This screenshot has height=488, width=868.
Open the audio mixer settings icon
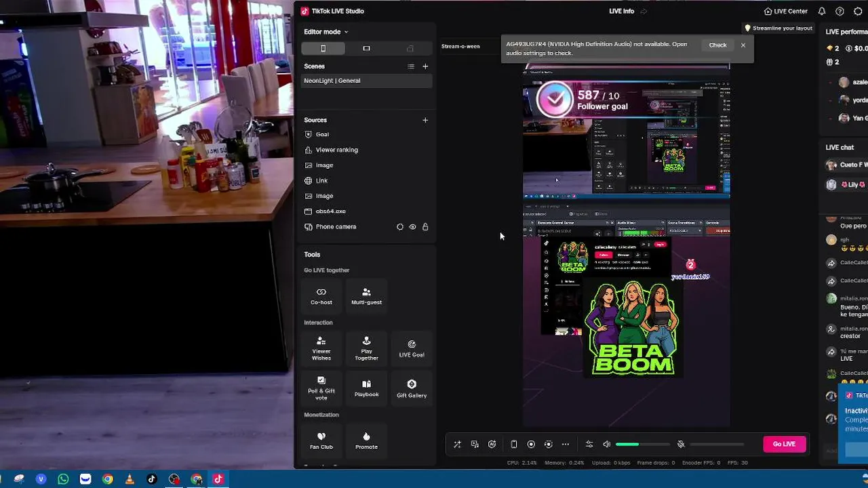[x=589, y=445]
